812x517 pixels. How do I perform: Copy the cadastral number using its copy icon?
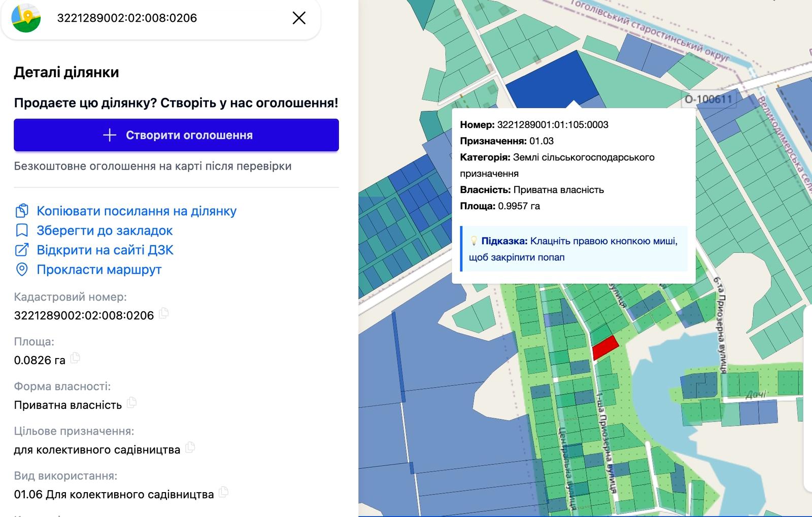164,313
